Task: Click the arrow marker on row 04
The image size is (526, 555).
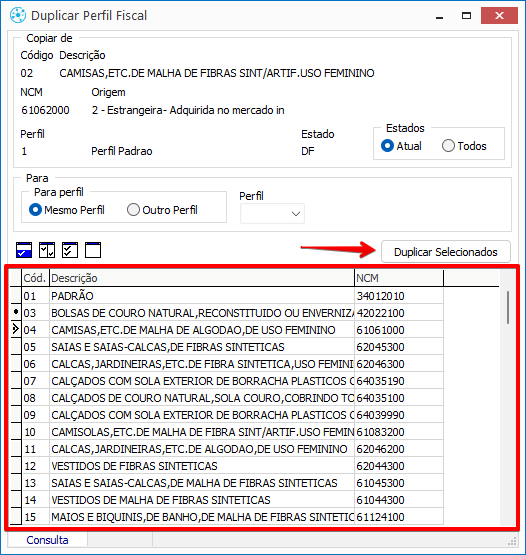Action: tap(16, 330)
